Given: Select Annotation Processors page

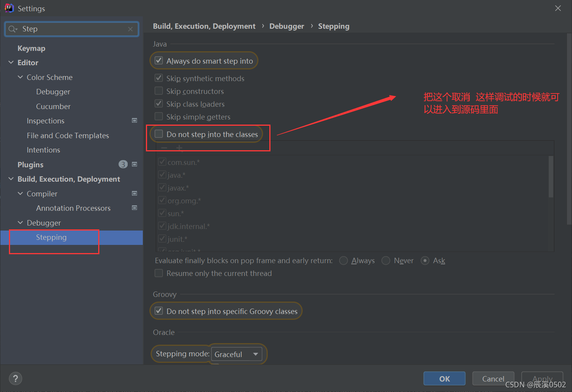Looking at the screenshot, I should click(x=73, y=208).
